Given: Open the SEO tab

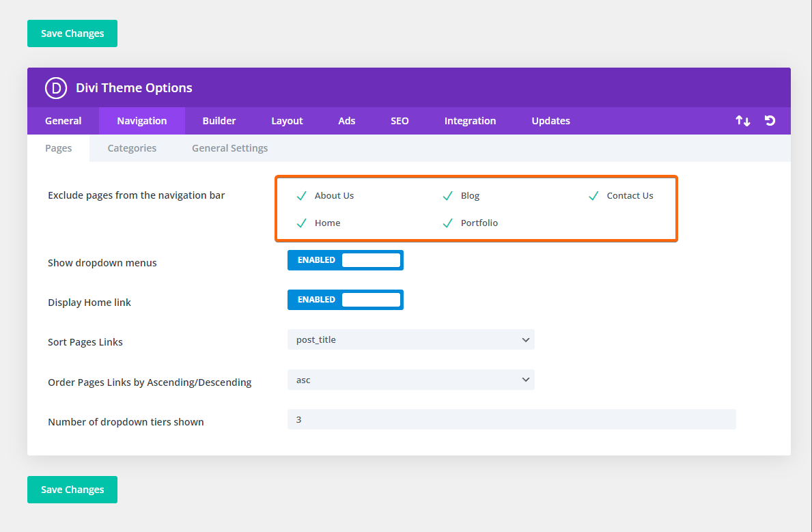Looking at the screenshot, I should point(400,121).
